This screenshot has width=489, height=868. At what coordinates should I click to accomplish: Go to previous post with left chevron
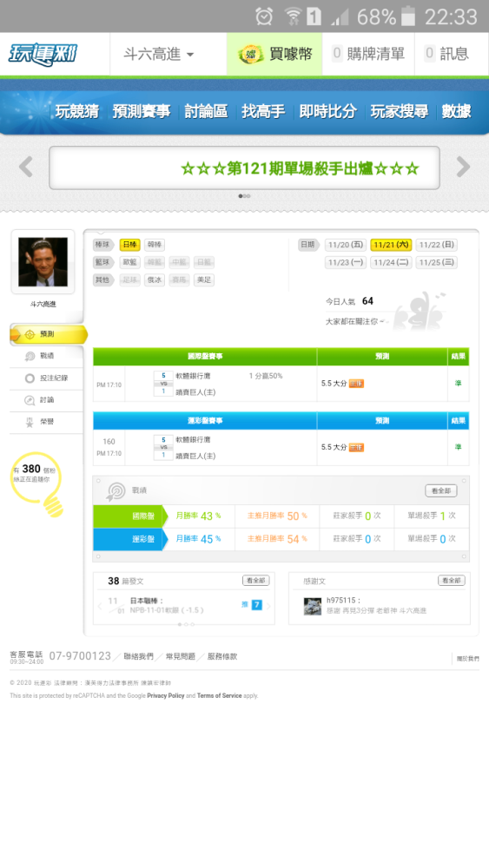[x=100, y=606]
